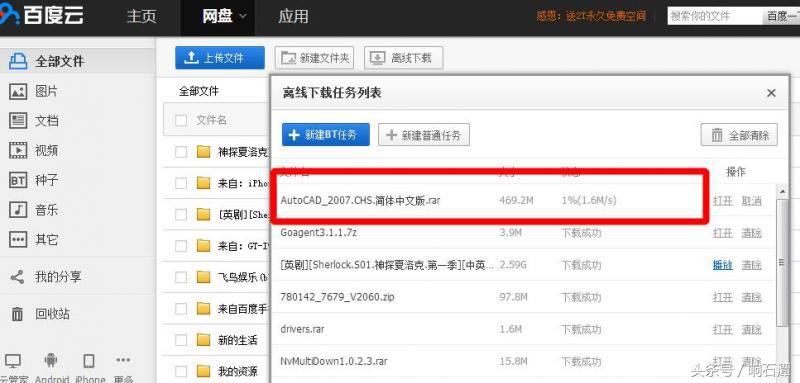Check the box for [英剧] Sherlock folder
Screen dimensions: 800x383
[181, 214]
